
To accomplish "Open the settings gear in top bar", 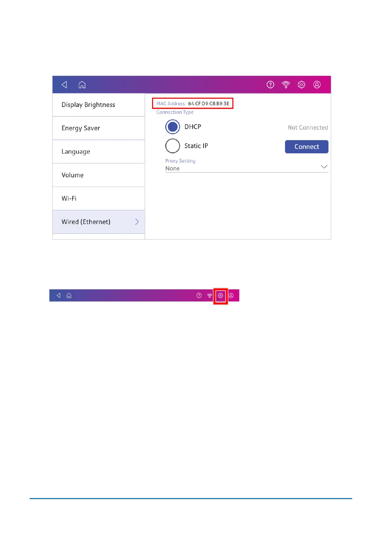I will click(x=301, y=85).
